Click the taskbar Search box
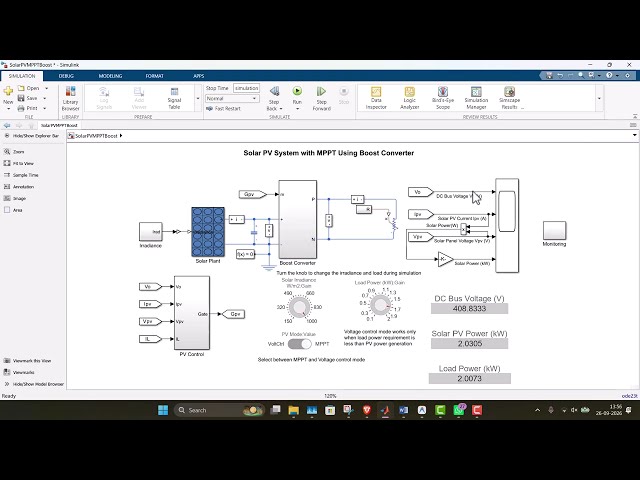 point(220,410)
